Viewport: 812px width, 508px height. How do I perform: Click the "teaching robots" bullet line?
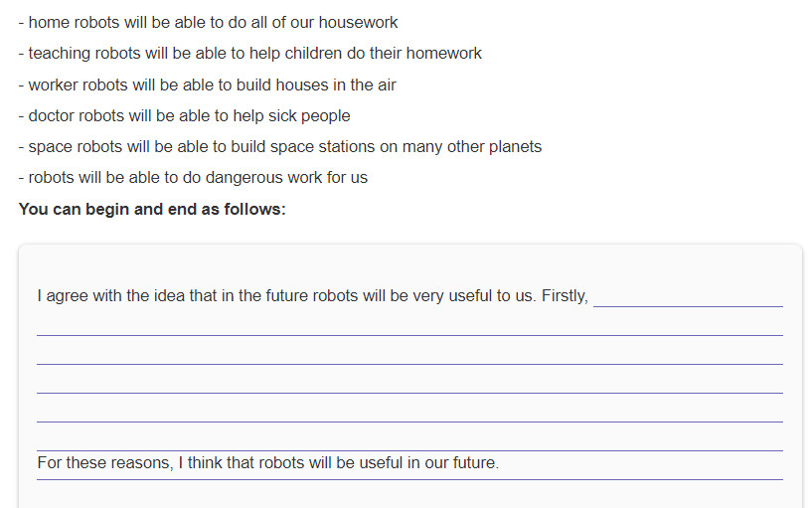click(250, 54)
